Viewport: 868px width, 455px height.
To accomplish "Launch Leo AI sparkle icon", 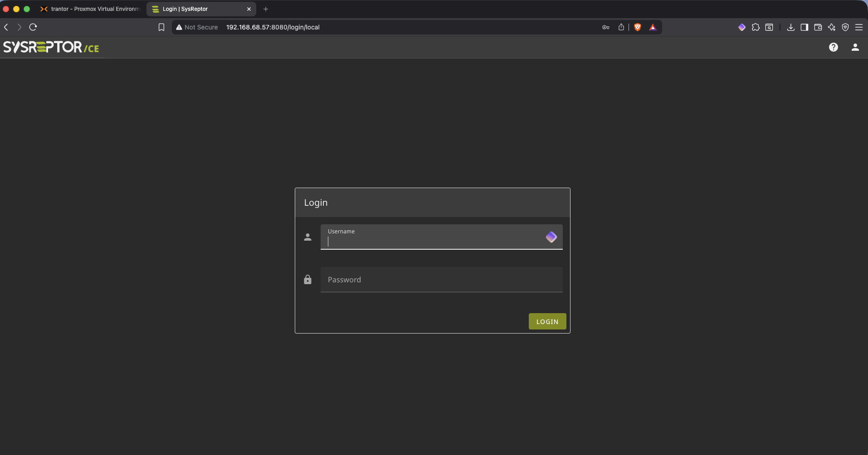I will [x=831, y=28].
